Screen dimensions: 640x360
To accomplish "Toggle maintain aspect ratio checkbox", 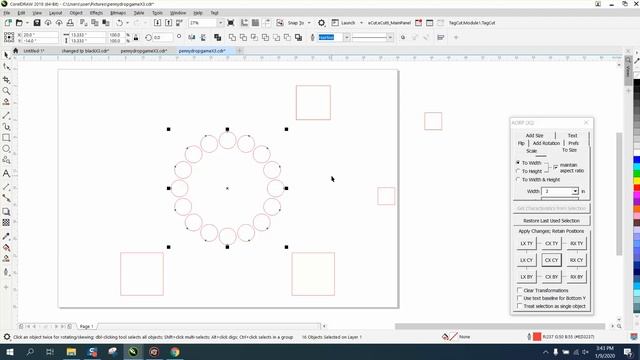I will [556, 167].
